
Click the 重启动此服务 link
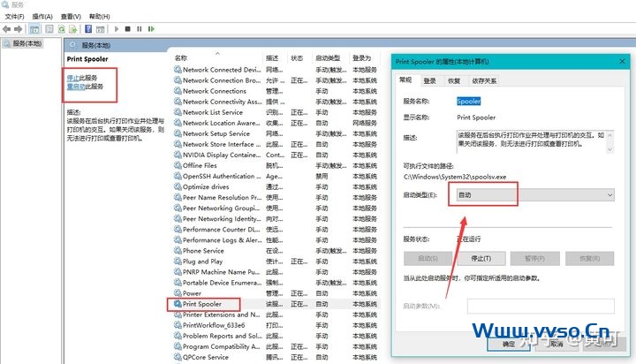(x=87, y=87)
